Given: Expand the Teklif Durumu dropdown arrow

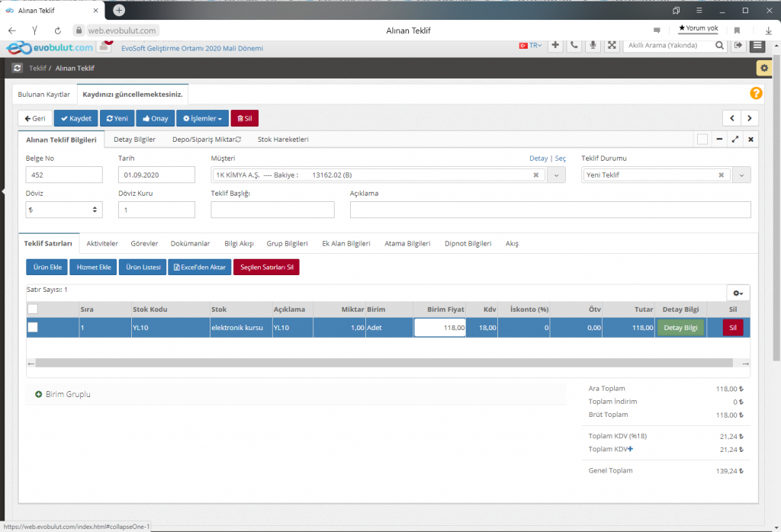Looking at the screenshot, I should [742, 175].
